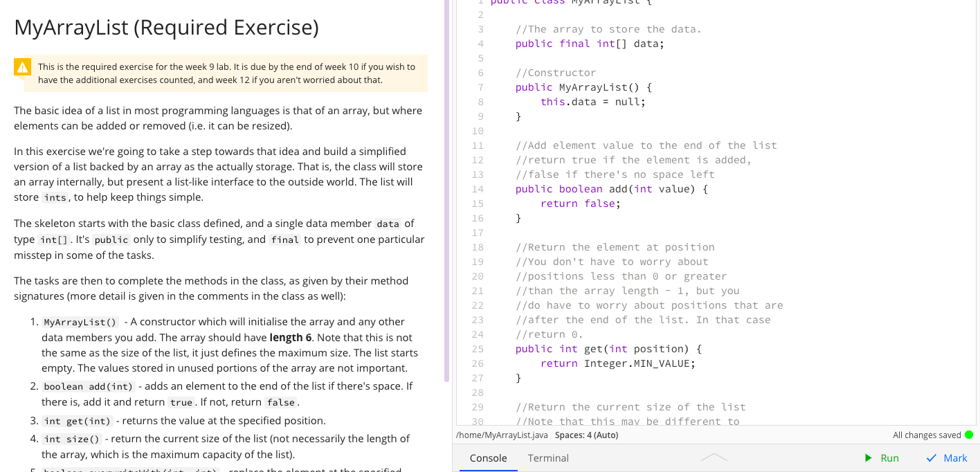
Task: Select the Console tab
Action: coord(488,457)
